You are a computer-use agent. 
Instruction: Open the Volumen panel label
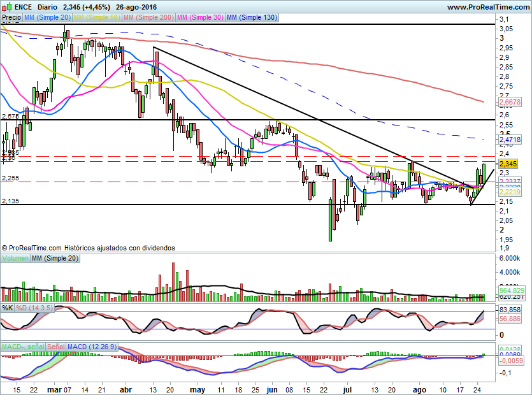click(15, 258)
